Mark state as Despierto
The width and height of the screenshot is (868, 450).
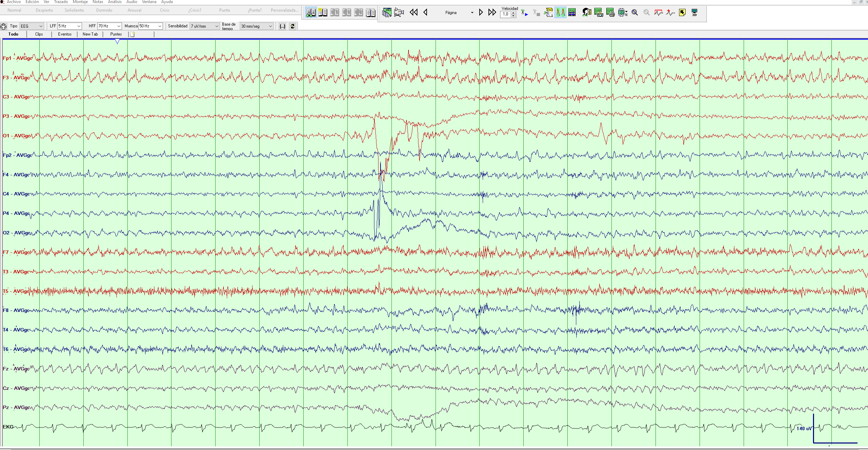click(44, 10)
